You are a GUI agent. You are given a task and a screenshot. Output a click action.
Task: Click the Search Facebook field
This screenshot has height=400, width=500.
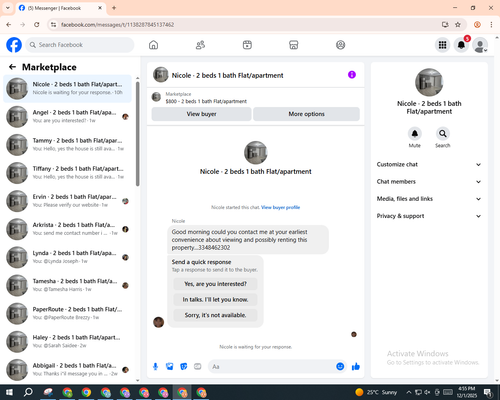tap(80, 45)
